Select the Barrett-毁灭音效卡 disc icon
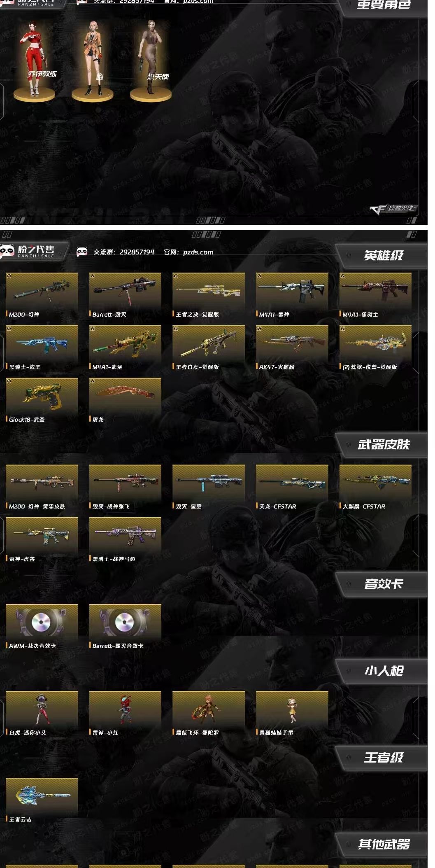 point(125,623)
